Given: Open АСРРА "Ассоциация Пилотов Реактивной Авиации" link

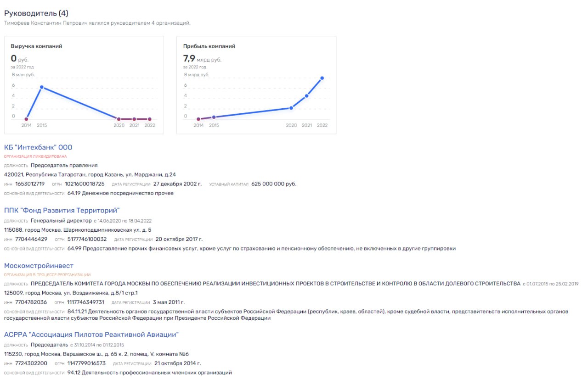Looking at the screenshot, I should (x=91, y=334).
